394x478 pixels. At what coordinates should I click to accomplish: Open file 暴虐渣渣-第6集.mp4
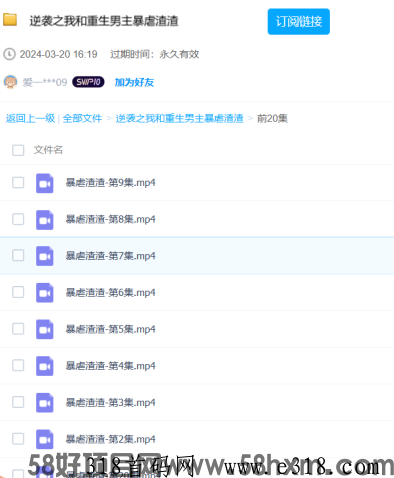[111, 293]
